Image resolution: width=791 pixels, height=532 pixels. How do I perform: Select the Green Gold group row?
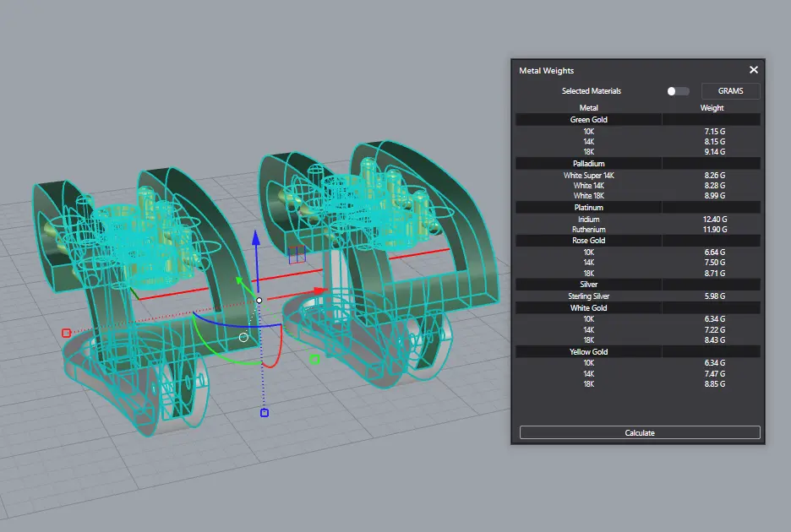pos(588,120)
